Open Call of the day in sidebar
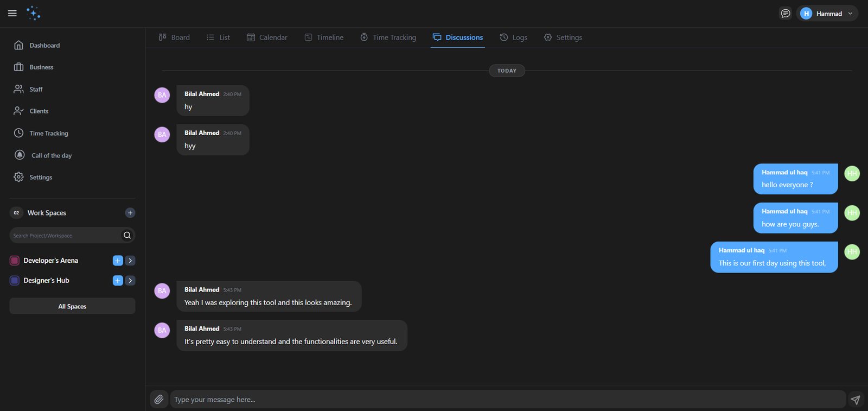 click(51, 155)
